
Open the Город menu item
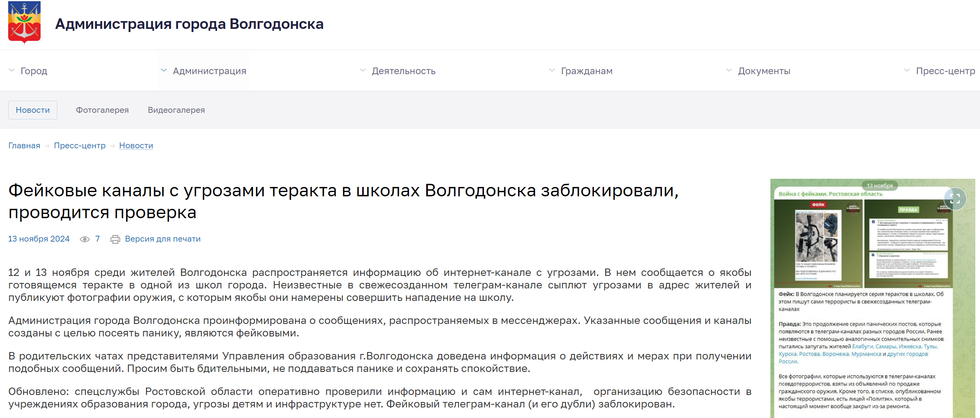[x=34, y=71]
